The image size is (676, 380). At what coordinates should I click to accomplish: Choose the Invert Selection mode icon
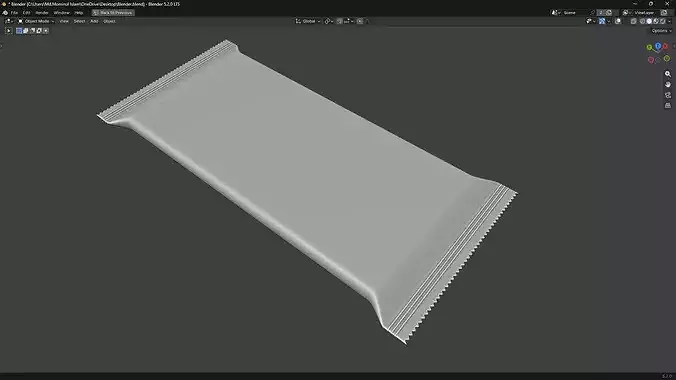39,31
